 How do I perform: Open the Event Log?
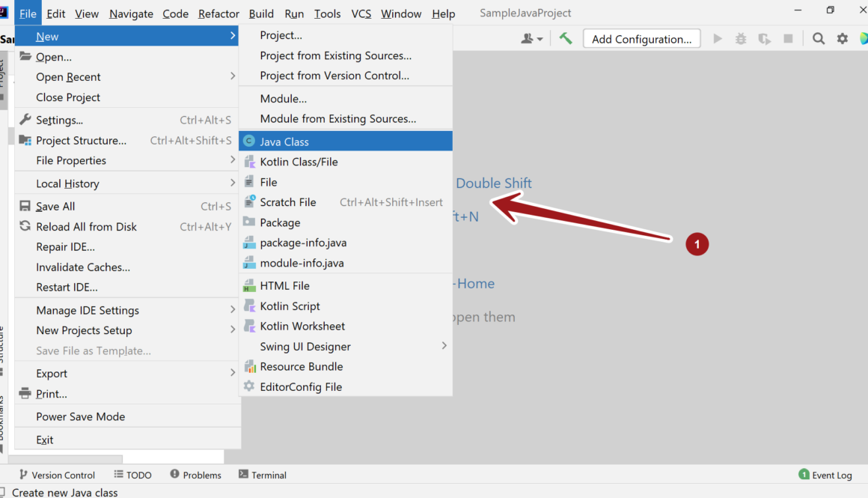click(832, 475)
